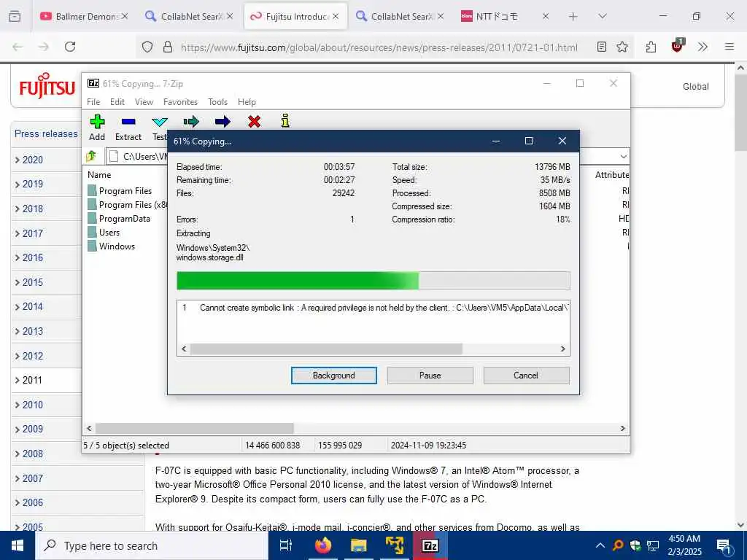Click the Move arrow icon in the 7-Zip toolbar
747x560 pixels.
(x=222, y=122)
